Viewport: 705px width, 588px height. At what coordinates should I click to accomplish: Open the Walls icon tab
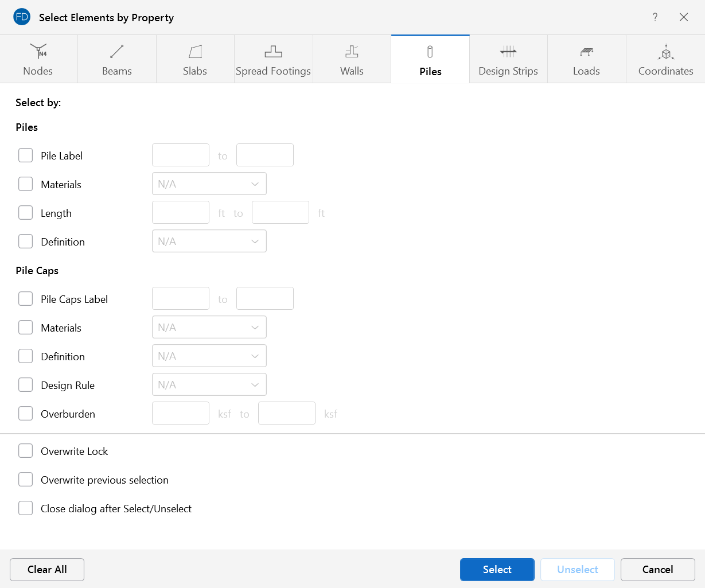[352, 52]
